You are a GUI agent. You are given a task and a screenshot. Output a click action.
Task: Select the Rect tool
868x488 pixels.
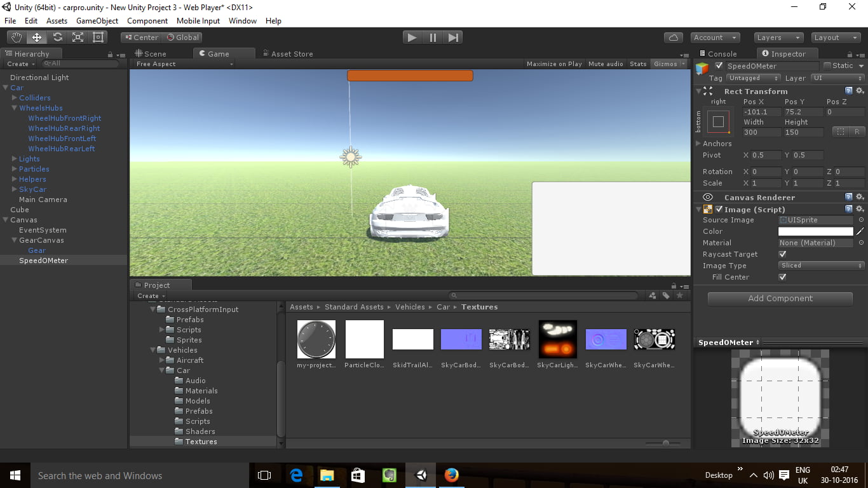coord(97,37)
